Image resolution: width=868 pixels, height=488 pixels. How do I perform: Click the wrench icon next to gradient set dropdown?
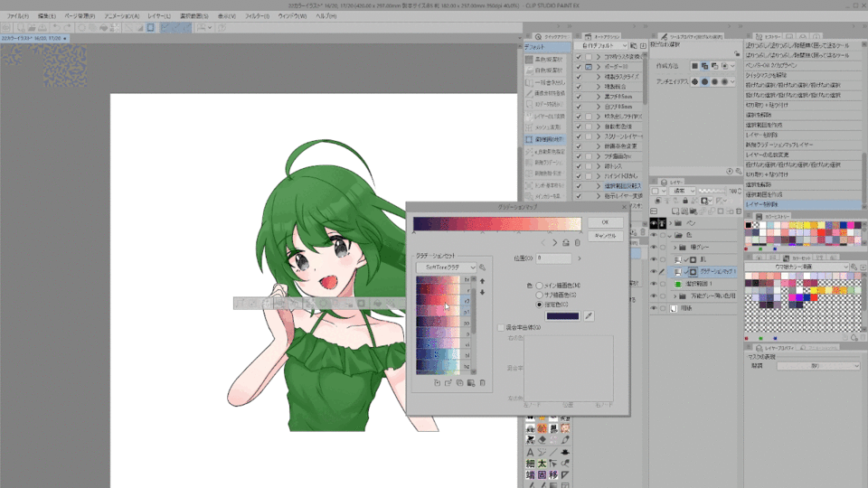[x=483, y=267]
